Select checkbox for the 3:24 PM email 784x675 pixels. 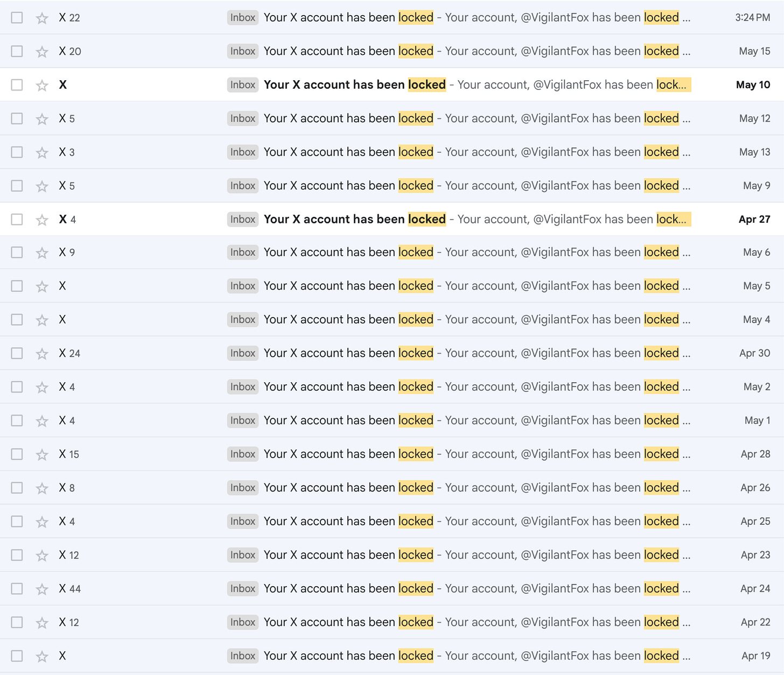17,18
